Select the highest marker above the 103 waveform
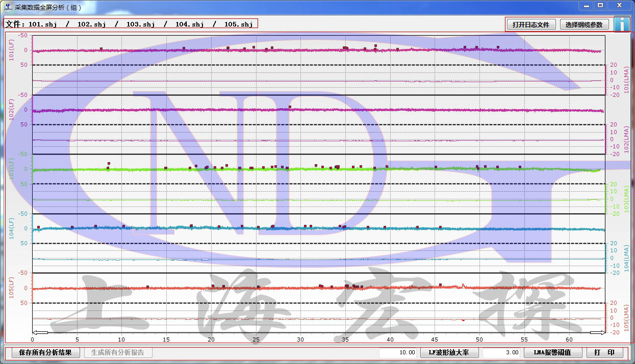 pyautogui.click(x=109, y=164)
